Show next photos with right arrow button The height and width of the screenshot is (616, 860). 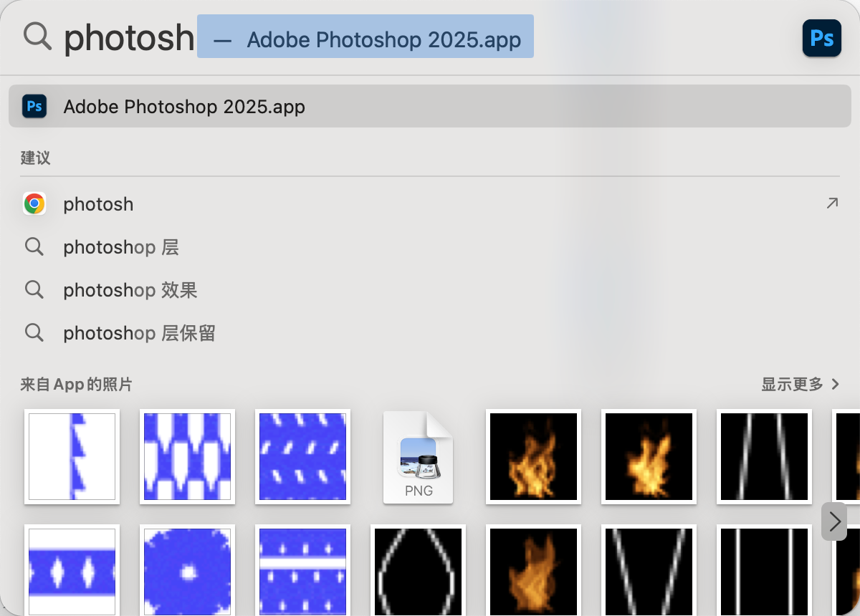coord(834,521)
